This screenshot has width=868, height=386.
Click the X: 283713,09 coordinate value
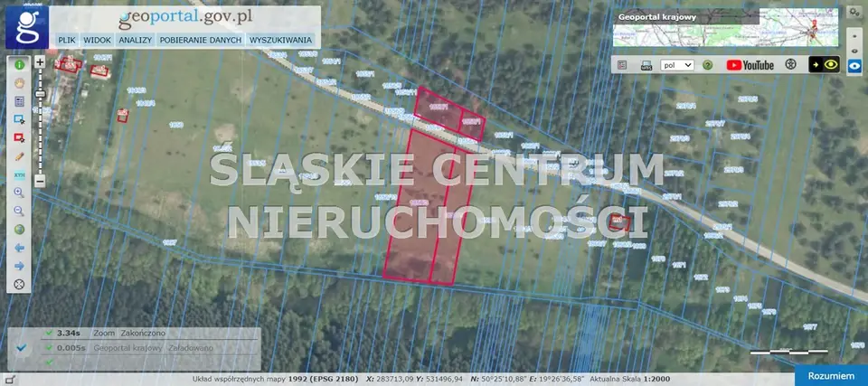(391, 379)
